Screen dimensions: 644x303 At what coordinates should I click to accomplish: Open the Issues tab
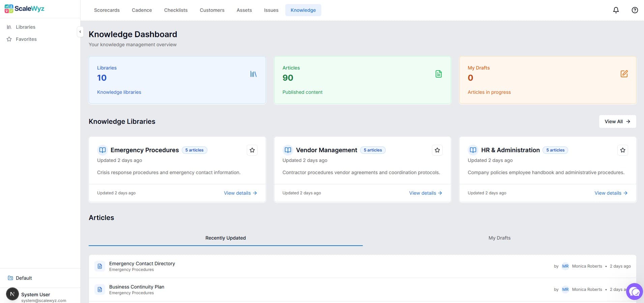coord(271,10)
